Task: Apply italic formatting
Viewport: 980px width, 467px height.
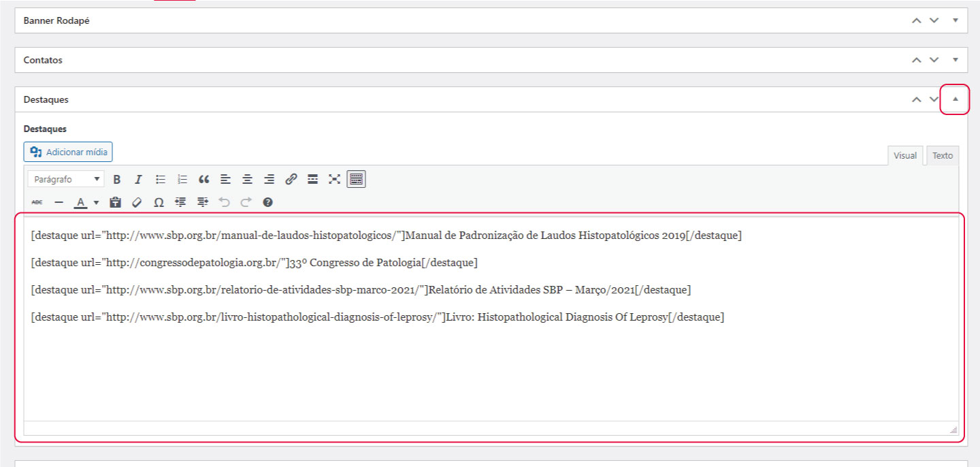Action: coord(139,180)
